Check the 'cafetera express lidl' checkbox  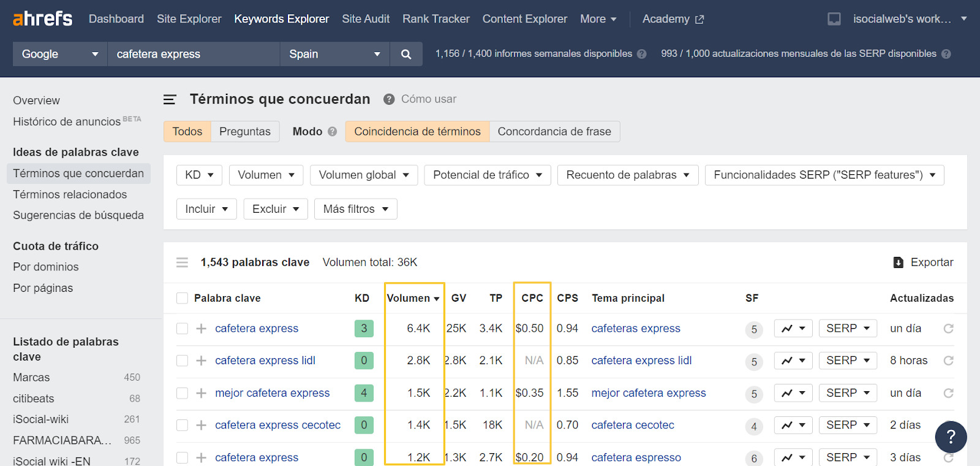pyautogui.click(x=182, y=361)
